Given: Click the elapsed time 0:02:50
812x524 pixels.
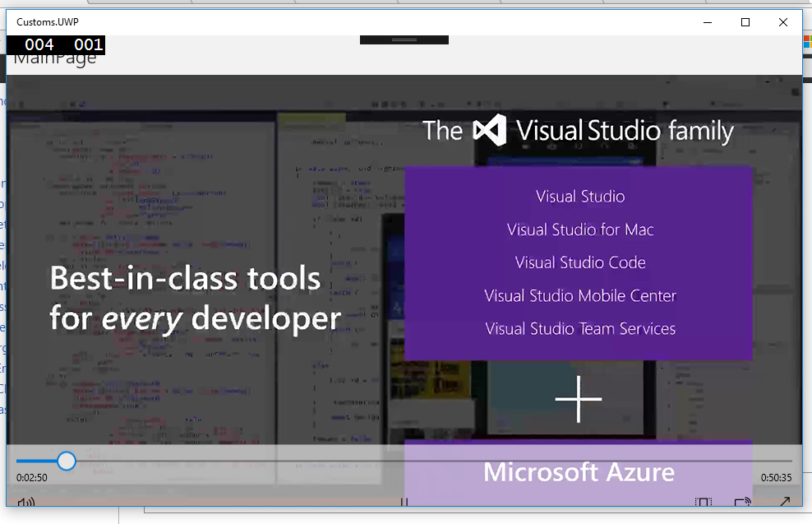Looking at the screenshot, I should [x=31, y=478].
